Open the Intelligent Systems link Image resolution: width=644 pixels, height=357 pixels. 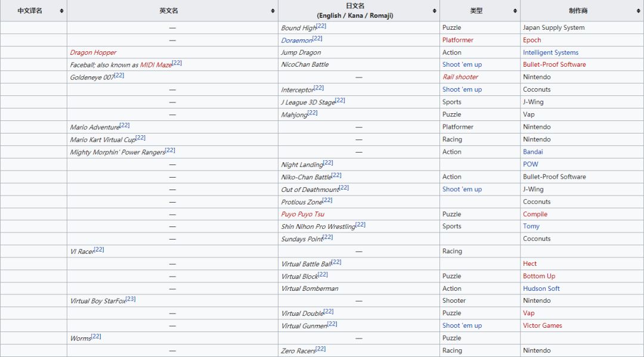[550, 52]
